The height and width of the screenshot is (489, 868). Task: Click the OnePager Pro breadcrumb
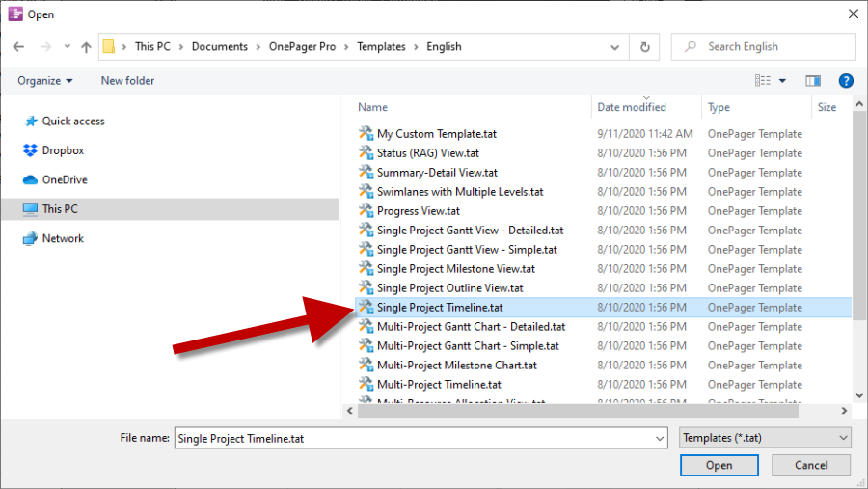302,47
